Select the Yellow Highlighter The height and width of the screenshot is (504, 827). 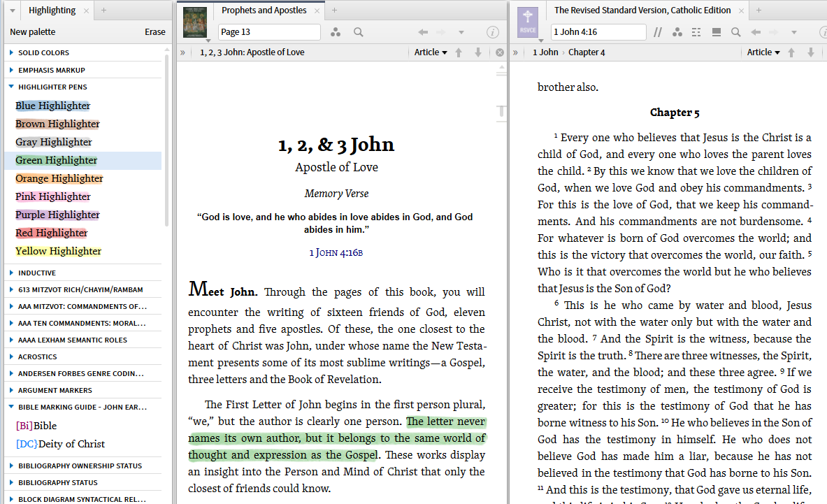pos(58,252)
